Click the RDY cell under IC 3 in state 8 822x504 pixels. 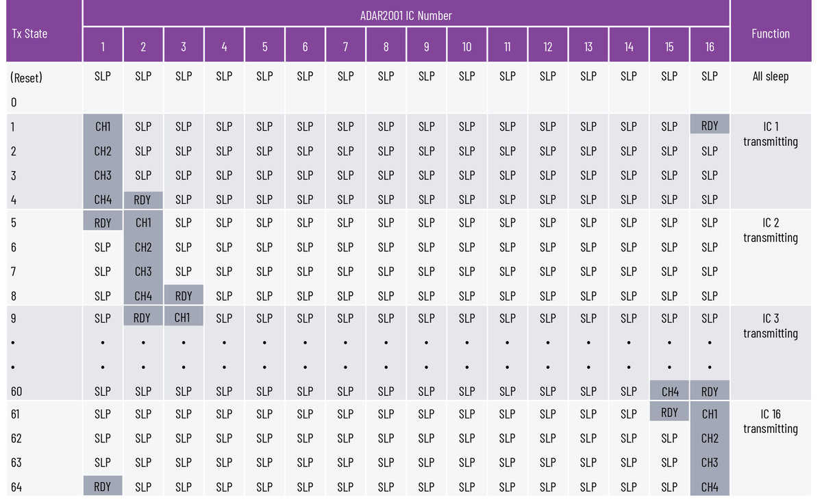(184, 296)
